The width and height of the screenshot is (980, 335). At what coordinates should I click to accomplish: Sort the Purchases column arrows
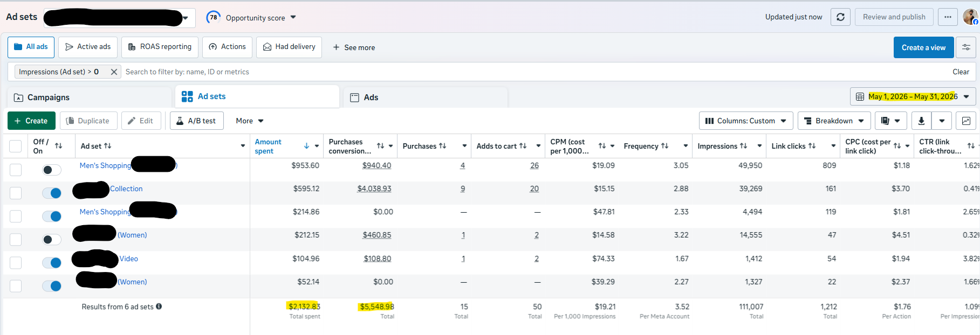pos(443,146)
